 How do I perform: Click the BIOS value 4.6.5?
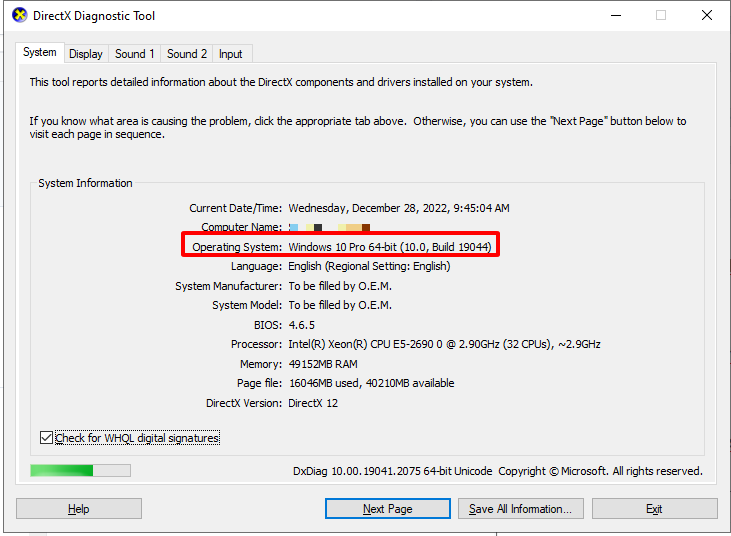(x=302, y=325)
